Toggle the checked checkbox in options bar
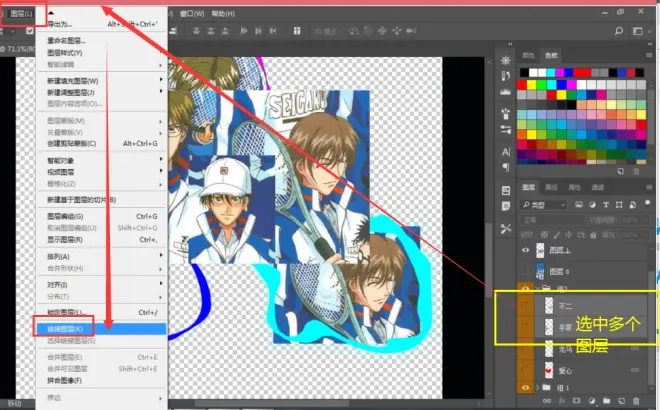 (29, 31)
